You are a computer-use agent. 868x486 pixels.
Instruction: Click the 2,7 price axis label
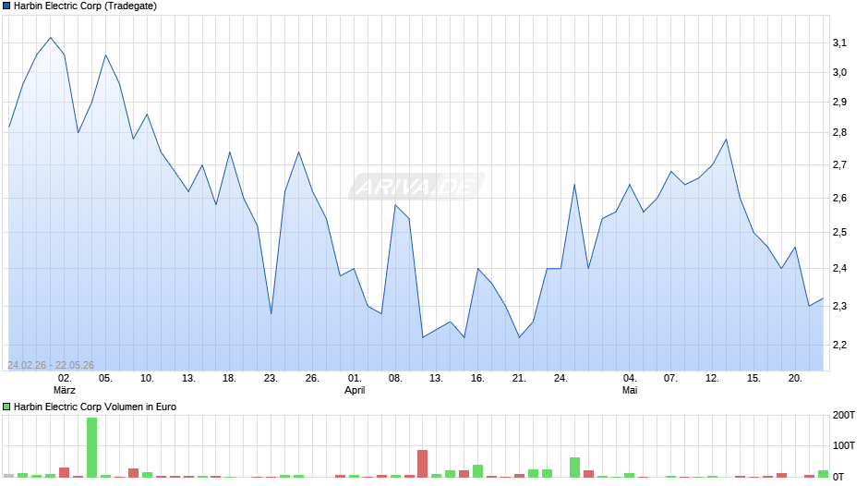[839, 164]
